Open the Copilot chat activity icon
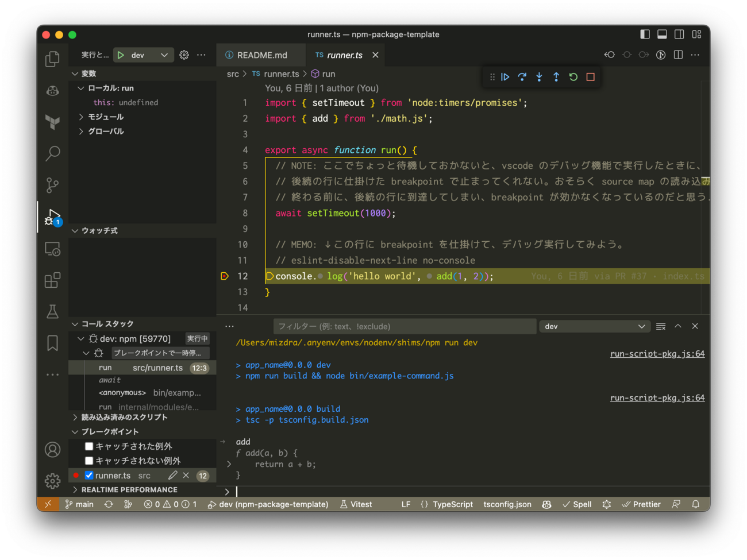Viewport: 747px width, 560px height. click(52, 90)
